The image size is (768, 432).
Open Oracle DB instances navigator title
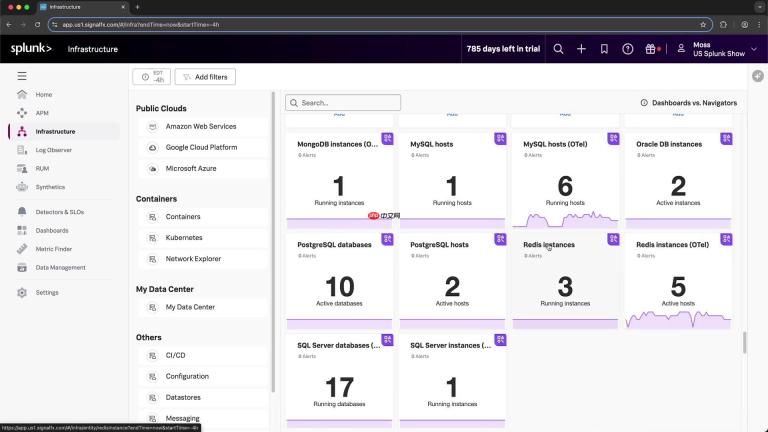point(669,144)
